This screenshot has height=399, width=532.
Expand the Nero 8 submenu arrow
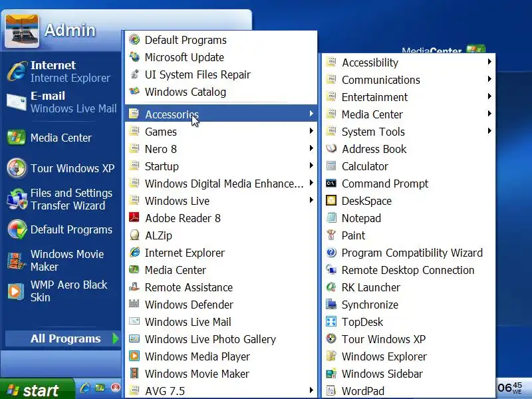pos(311,148)
